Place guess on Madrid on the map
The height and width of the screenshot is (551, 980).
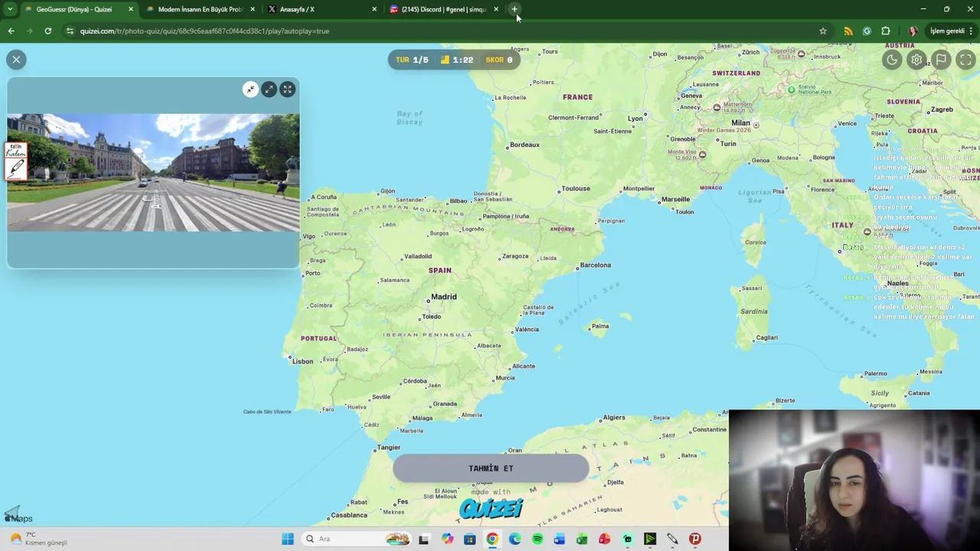pyautogui.click(x=444, y=297)
